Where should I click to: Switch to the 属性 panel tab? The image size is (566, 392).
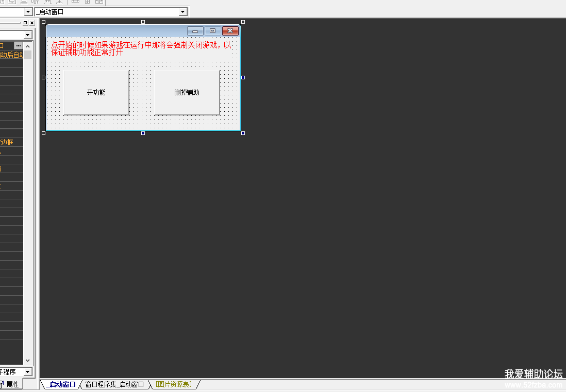click(10, 384)
